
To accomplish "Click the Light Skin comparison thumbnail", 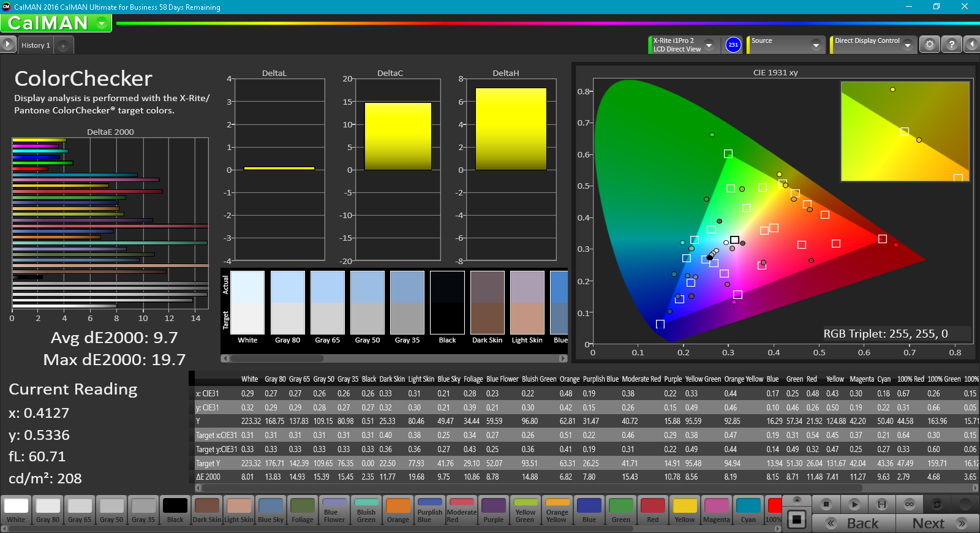I will point(527,303).
